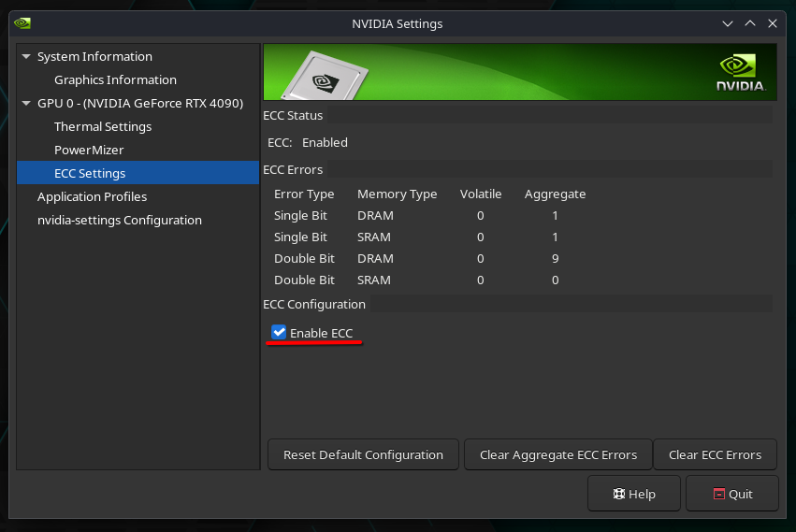Click Clear Aggregate ECC Errors button
This screenshot has height=532, width=796.
click(x=557, y=454)
